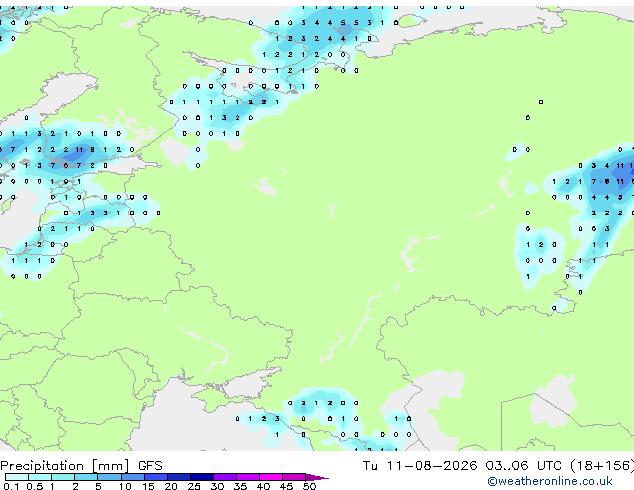Click the "35" legend scale label
This screenshot has height=490, width=634.
tap(240, 486)
